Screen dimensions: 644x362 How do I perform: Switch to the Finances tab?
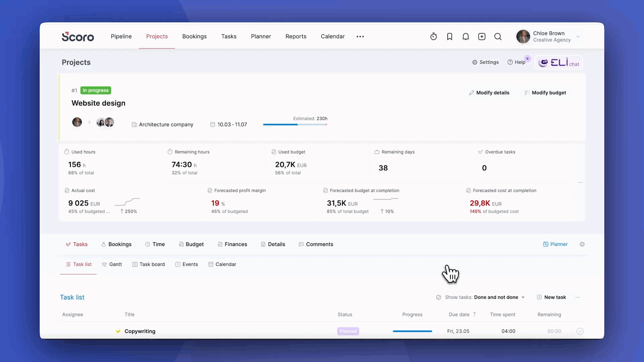point(232,244)
